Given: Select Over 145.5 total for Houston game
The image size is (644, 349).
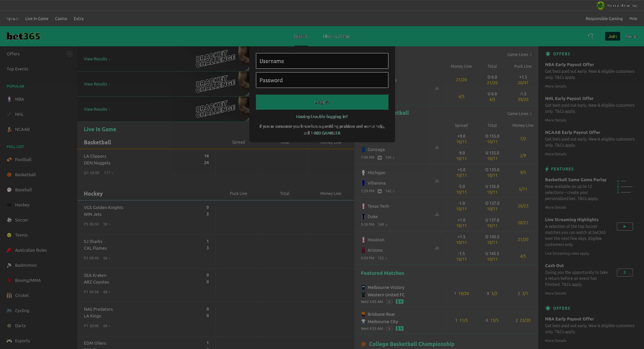Looking at the screenshot, I should point(492,240).
